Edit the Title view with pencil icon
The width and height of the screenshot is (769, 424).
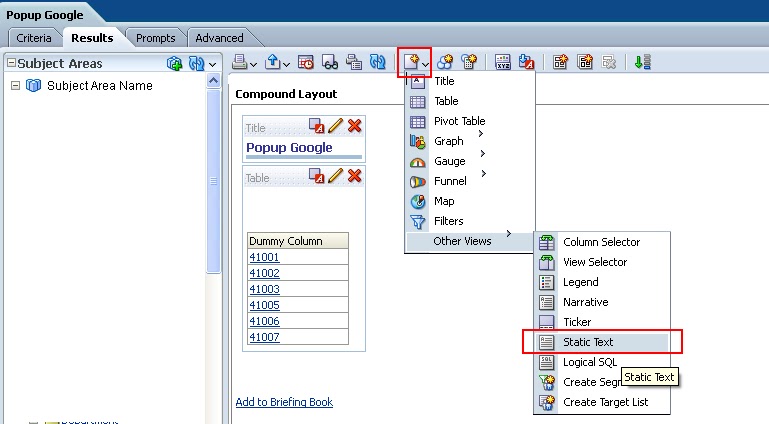click(x=335, y=125)
